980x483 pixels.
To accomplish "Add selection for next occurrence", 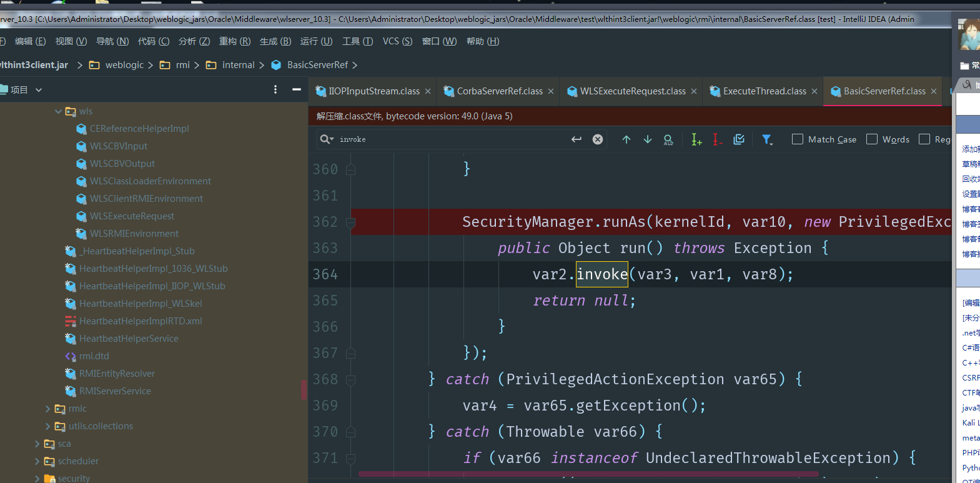I will 696,139.
